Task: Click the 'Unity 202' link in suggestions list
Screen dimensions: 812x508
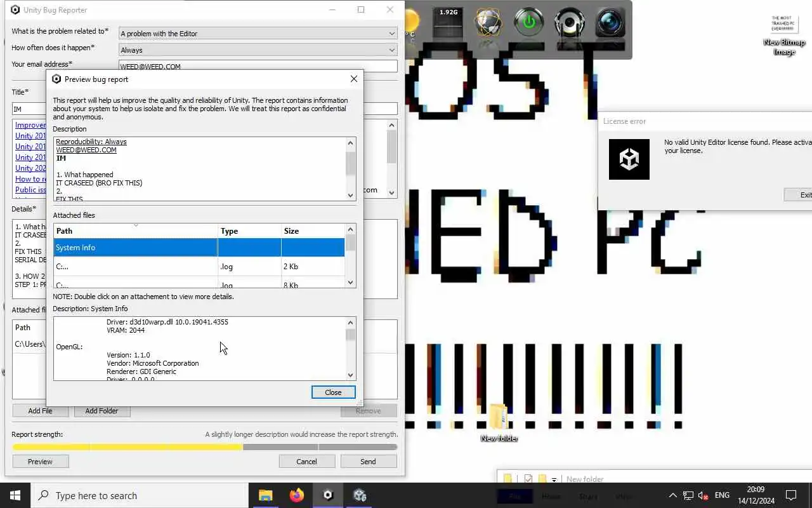Action: (x=30, y=168)
